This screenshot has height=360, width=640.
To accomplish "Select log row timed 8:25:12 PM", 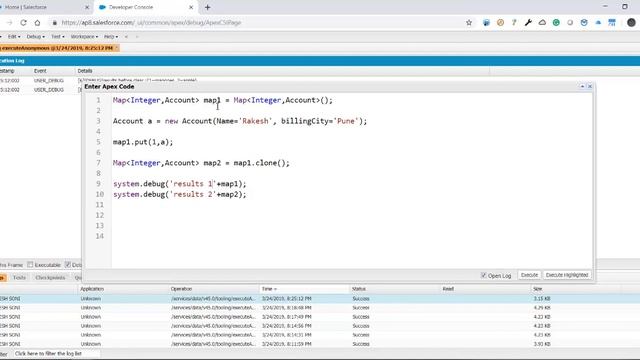I will point(320,299).
